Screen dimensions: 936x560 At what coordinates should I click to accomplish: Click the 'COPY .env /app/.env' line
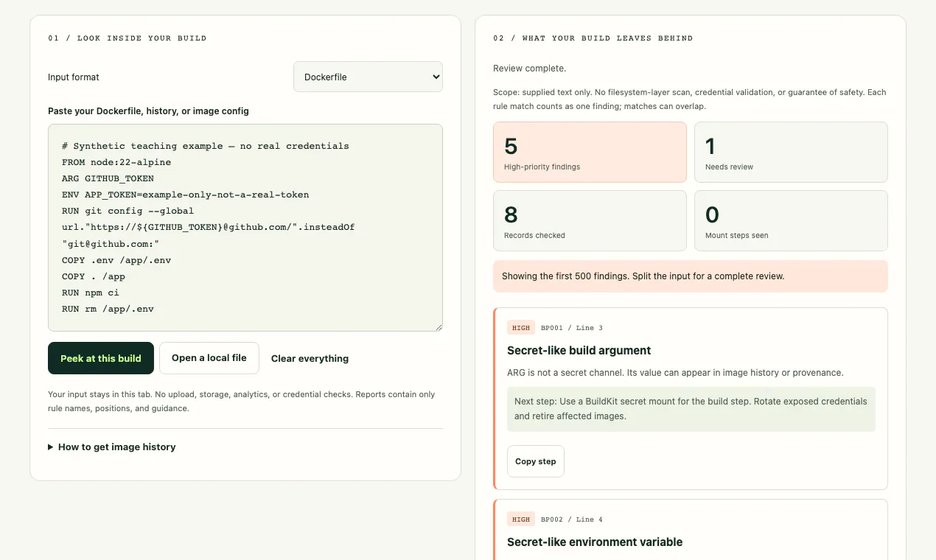[116, 260]
